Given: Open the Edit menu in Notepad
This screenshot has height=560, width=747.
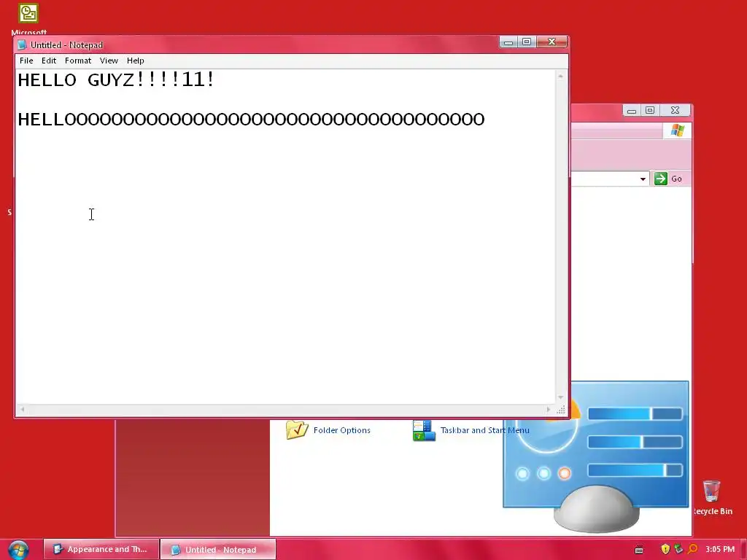Looking at the screenshot, I should pos(49,61).
